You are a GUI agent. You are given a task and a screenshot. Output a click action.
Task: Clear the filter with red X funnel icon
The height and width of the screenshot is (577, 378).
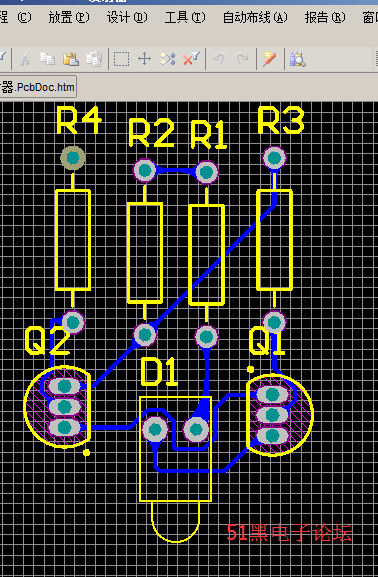[191, 59]
